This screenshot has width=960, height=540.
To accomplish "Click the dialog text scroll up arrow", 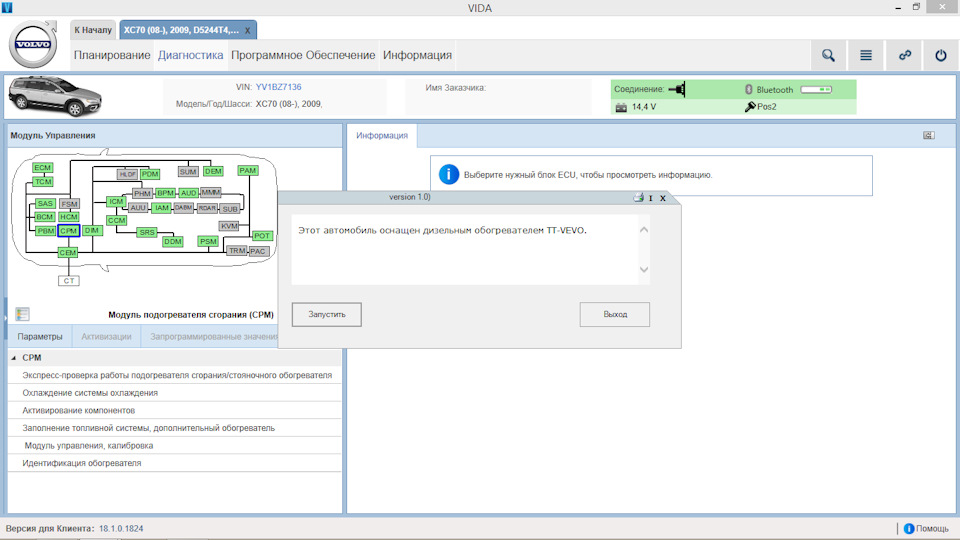I will [643, 230].
